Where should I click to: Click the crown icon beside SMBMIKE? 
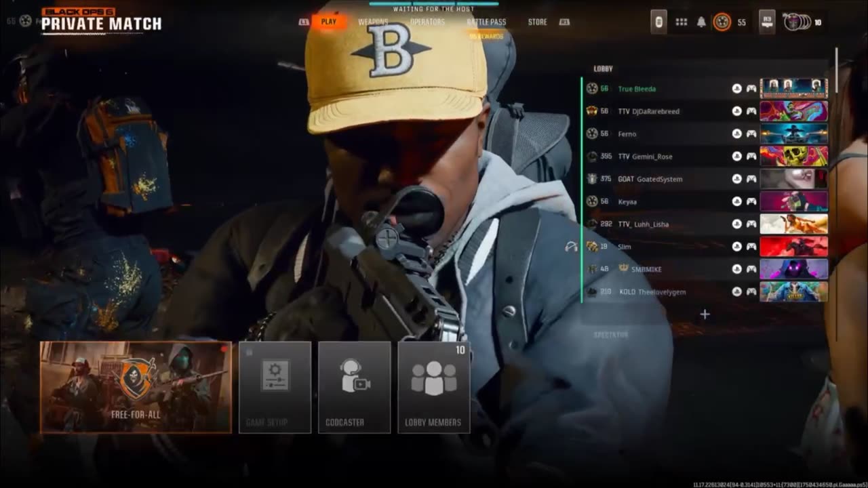pos(623,268)
